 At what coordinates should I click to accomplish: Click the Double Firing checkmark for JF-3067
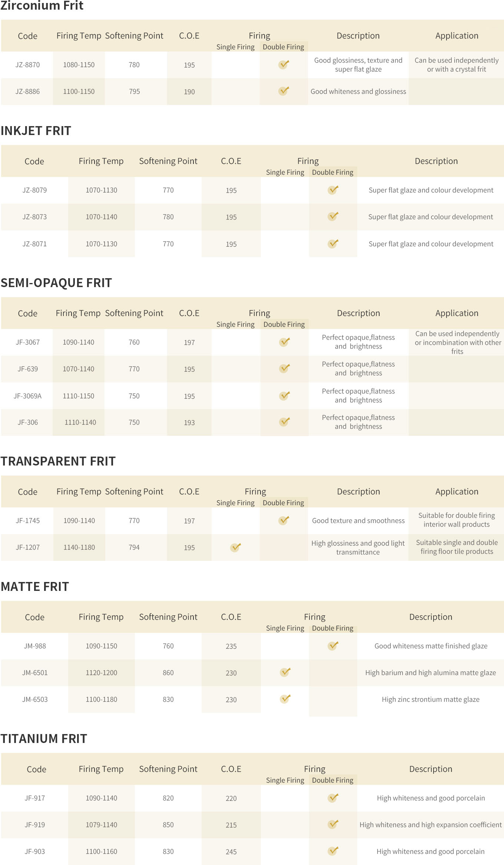(285, 342)
